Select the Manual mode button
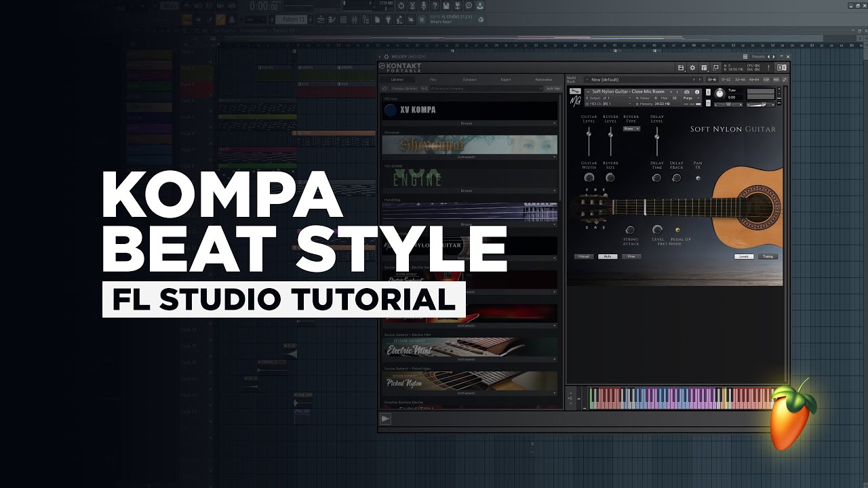The height and width of the screenshot is (488, 868). pos(584,256)
